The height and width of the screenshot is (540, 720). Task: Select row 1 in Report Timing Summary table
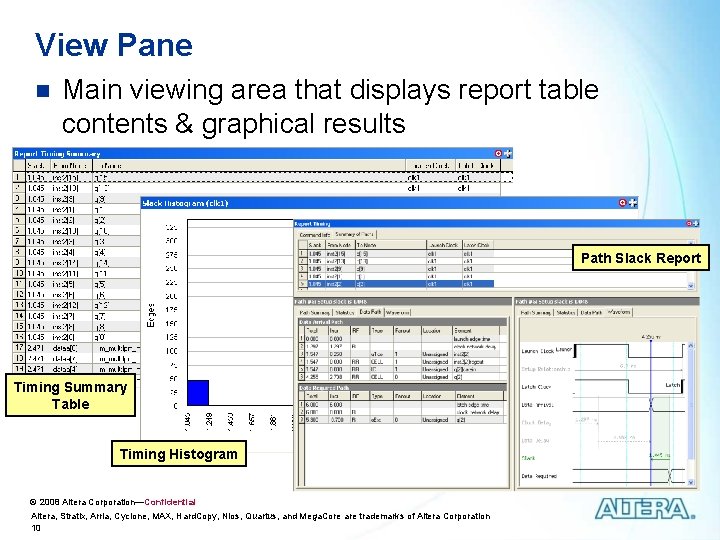262,177
